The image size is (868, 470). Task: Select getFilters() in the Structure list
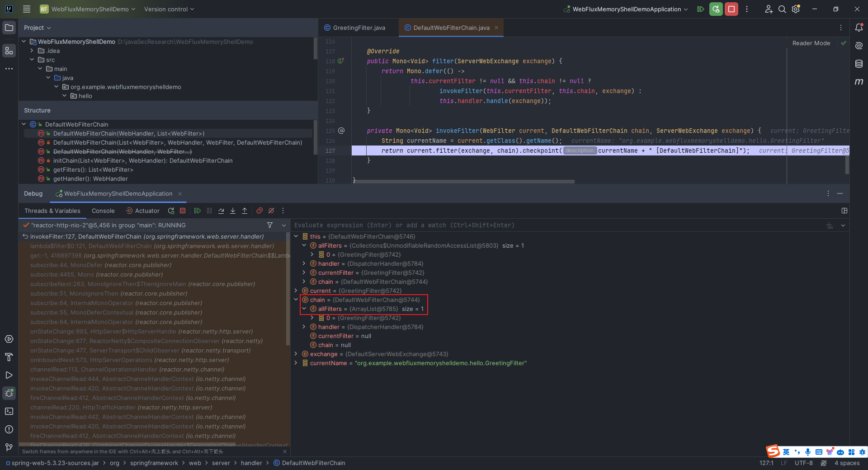point(93,169)
